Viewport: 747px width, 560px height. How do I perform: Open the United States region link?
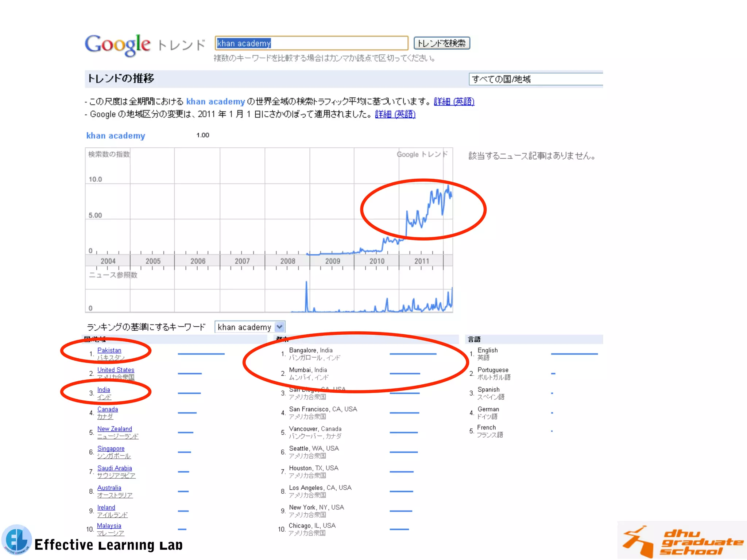coord(116,370)
